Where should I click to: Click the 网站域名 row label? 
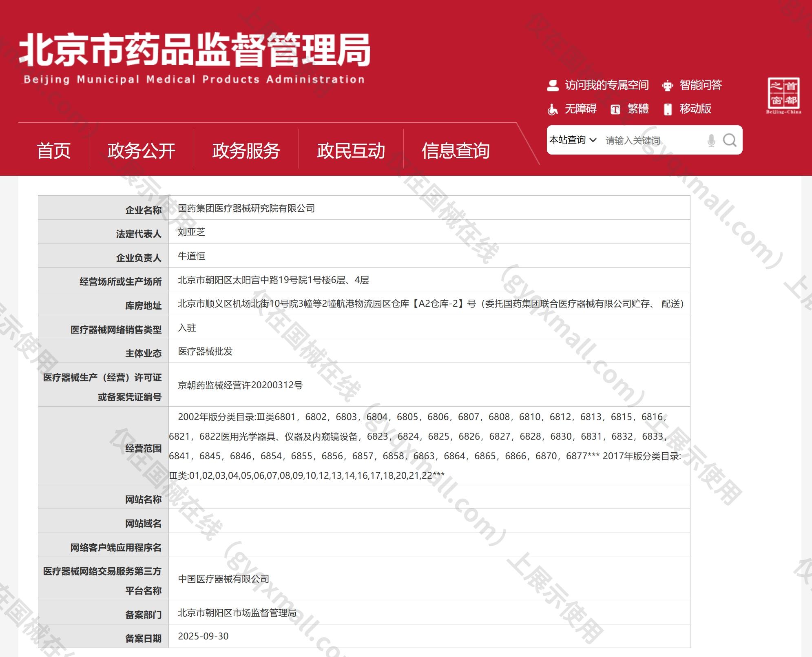click(x=144, y=523)
